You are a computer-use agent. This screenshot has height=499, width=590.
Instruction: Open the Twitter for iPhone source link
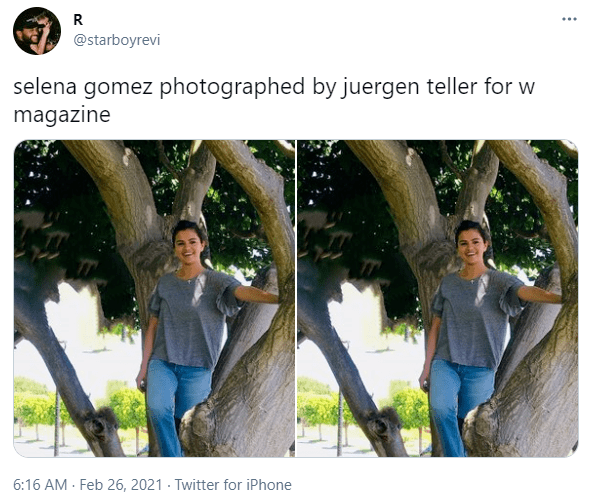point(233,485)
